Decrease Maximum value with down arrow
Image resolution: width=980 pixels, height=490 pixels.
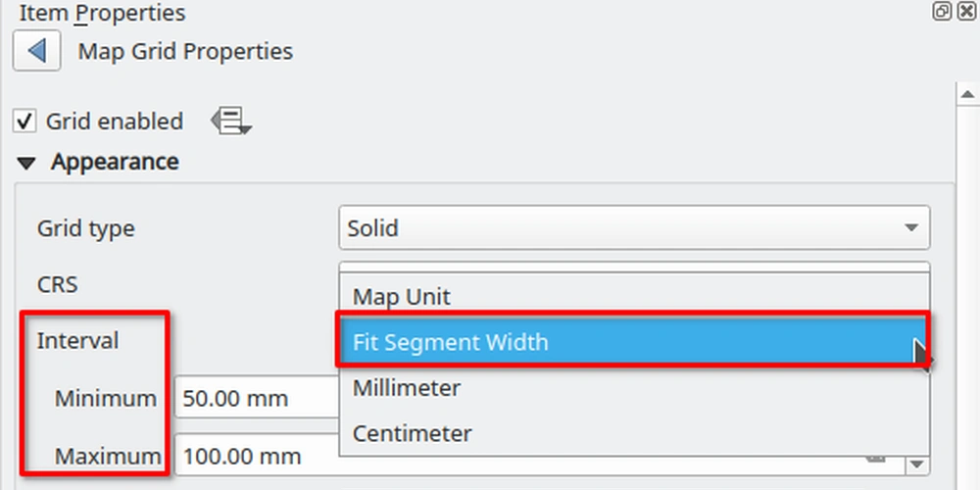[917, 464]
